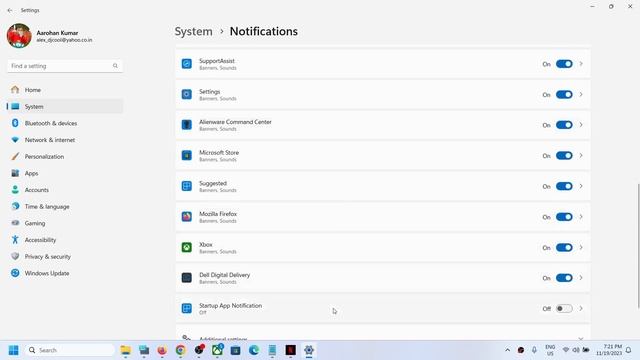This screenshot has width=640, height=360.
Task: Turn off Settings notifications toggle
Action: point(564,95)
